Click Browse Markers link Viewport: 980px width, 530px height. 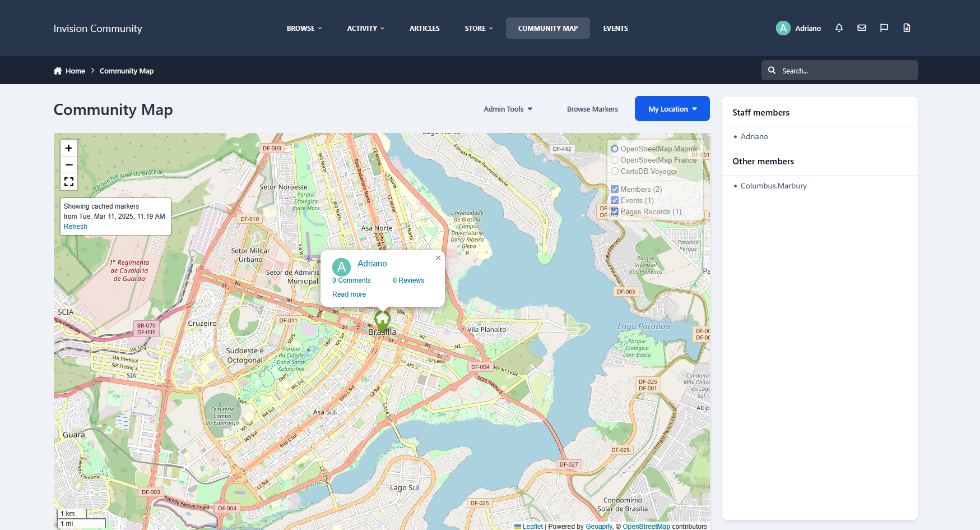click(592, 109)
